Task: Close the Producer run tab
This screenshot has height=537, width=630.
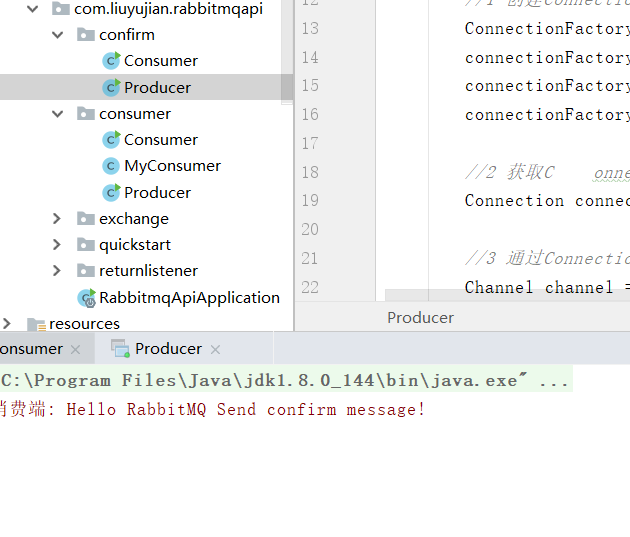Action: pos(215,350)
